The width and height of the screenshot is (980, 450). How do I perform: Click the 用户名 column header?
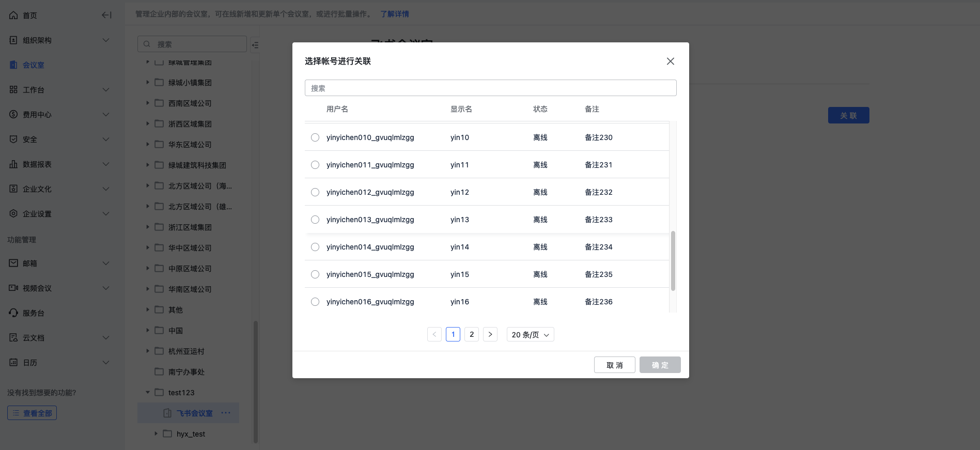(337, 109)
